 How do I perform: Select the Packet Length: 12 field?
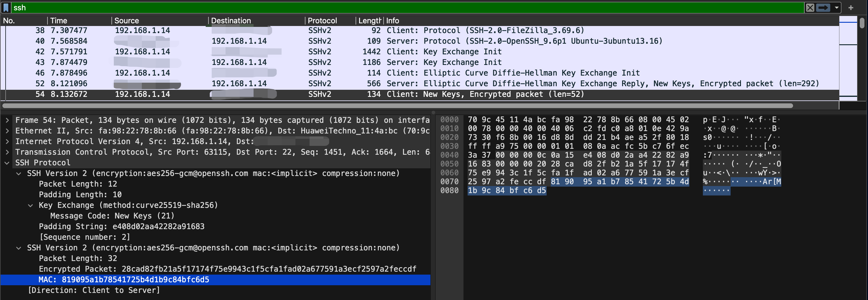(x=78, y=184)
